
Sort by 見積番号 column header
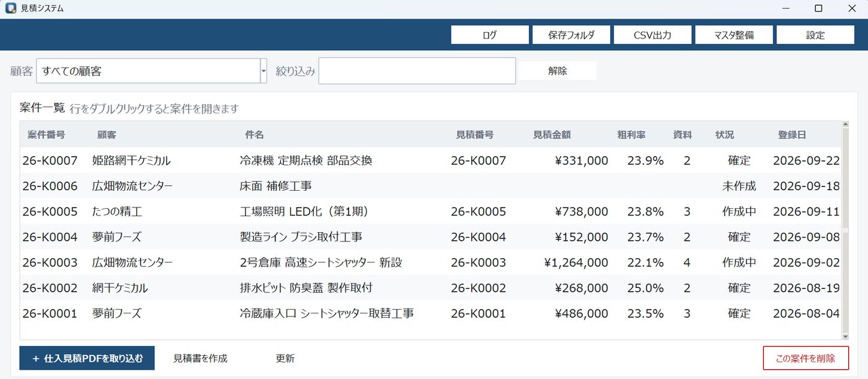[475, 134]
